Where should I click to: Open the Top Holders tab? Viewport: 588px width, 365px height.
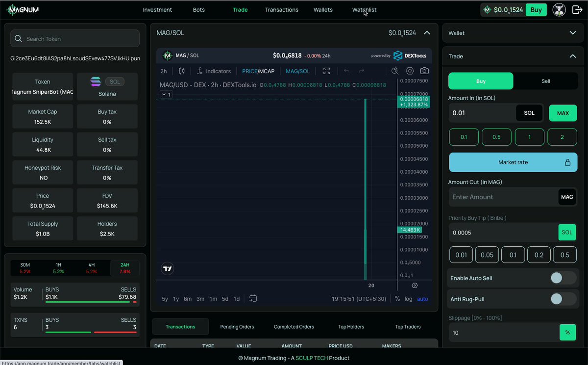click(x=351, y=327)
